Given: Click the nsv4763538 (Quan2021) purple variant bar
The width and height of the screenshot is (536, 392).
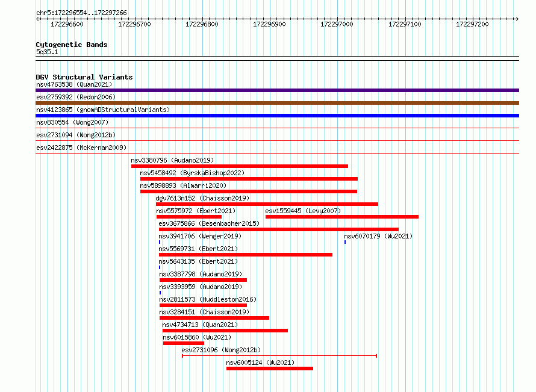Looking at the screenshot, I should tap(277, 90).
